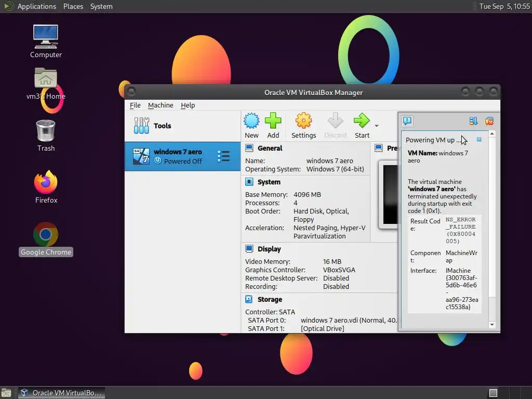Viewport: 532px width, 399px height.
Task: Click the Preview section icon
Action: click(x=379, y=148)
